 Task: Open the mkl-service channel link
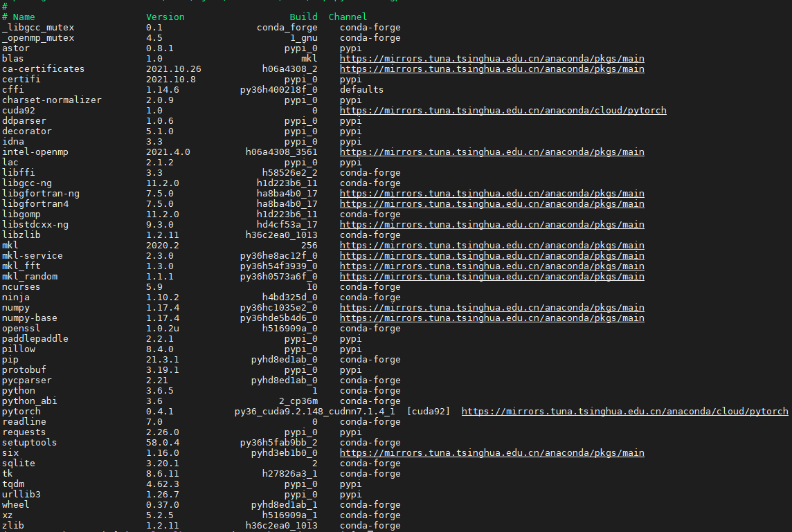[492, 255]
